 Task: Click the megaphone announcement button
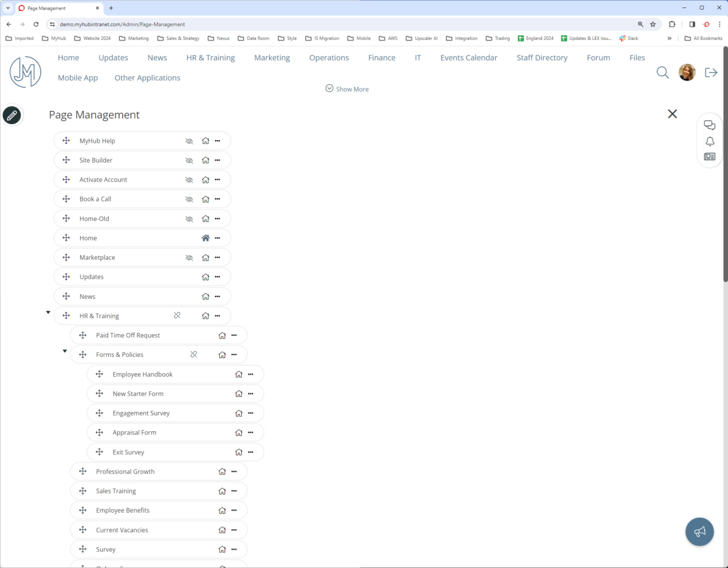(699, 531)
